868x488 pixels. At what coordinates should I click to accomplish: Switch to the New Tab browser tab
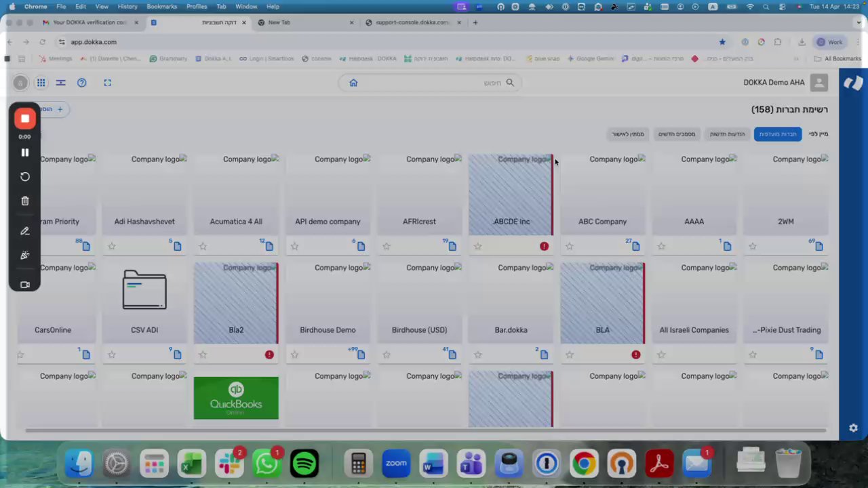(x=305, y=22)
